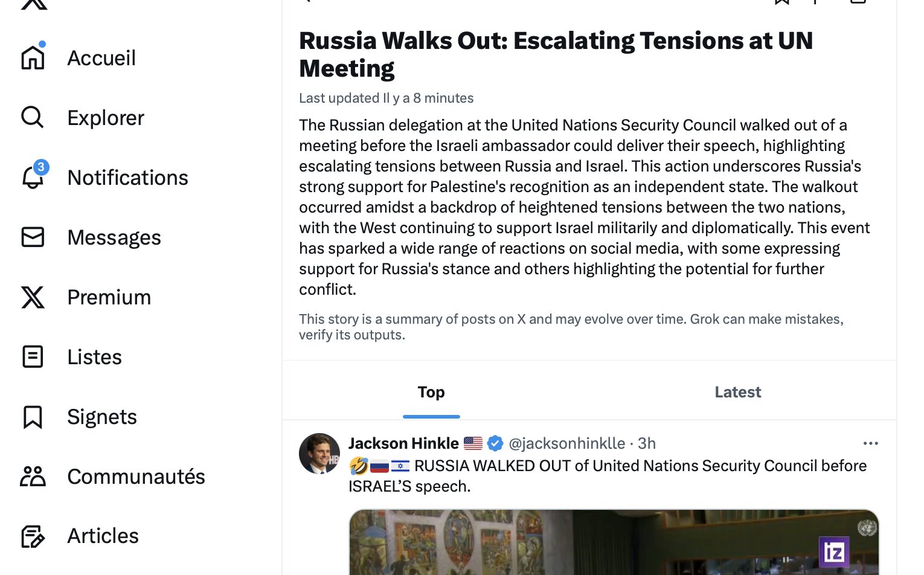The width and height of the screenshot is (924, 575).
Task: Select the Premium X logo icon
Action: 33,297
